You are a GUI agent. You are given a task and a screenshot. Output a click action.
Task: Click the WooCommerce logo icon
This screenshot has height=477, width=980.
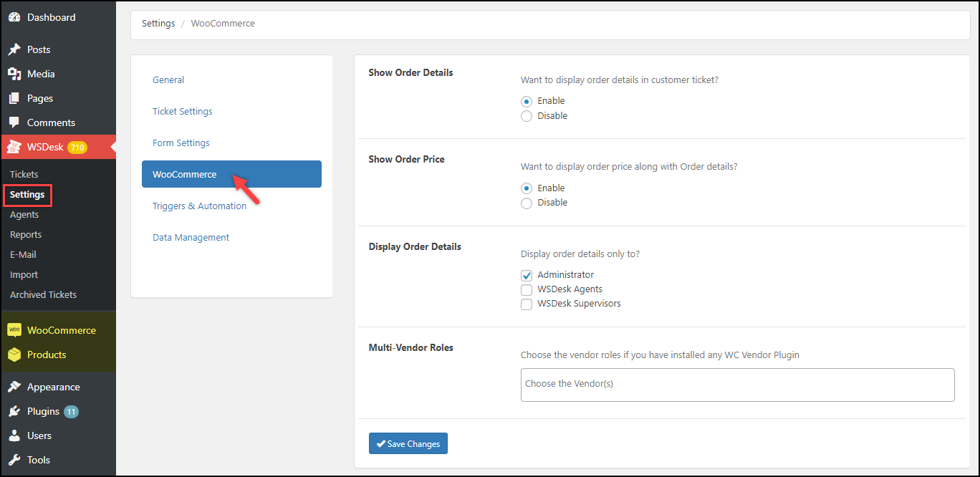14,330
